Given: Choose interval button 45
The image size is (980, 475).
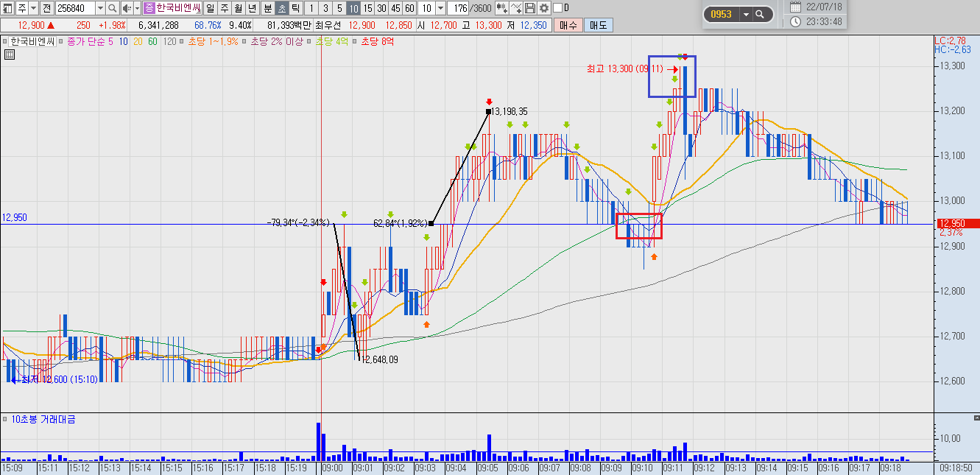Looking at the screenshot, I should (x=395, y=8).
